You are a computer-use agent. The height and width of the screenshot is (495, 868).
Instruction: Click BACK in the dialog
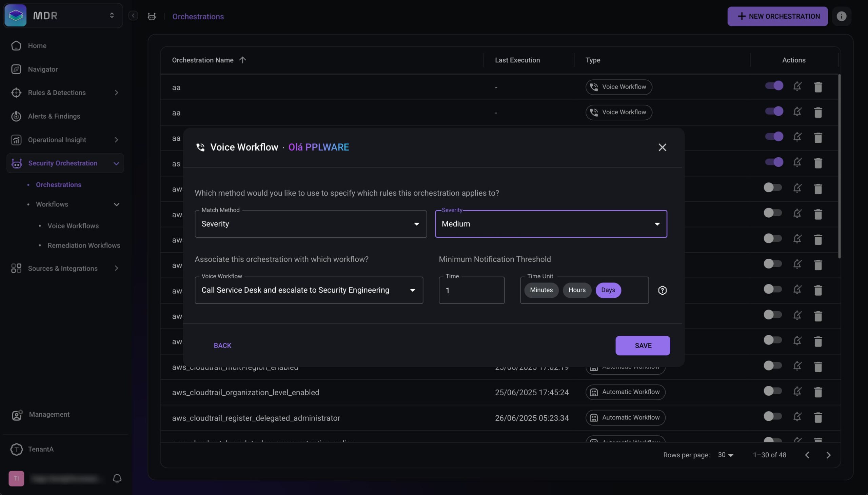222,345
